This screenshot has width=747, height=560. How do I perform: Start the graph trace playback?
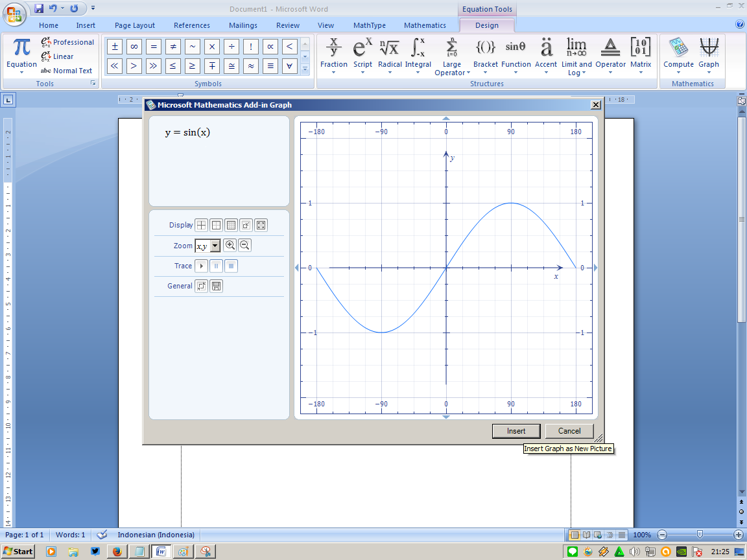coord(202,266)
